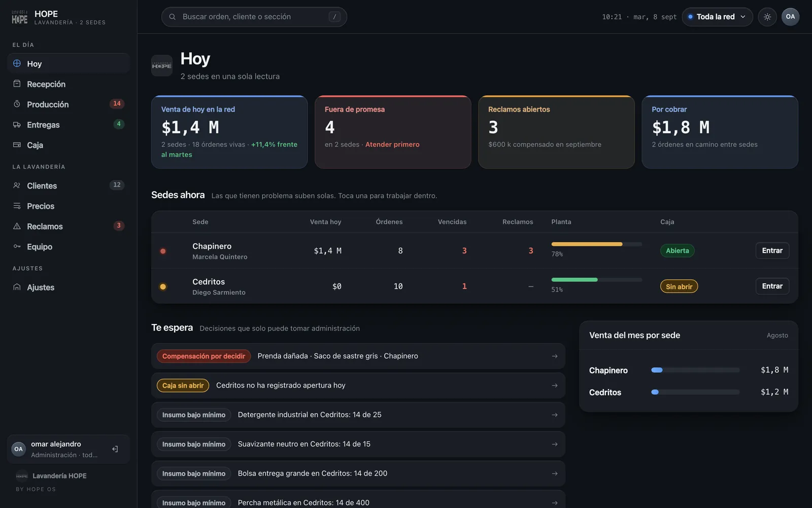Click Chapinero bar in Venta del mes

(695, 370)
